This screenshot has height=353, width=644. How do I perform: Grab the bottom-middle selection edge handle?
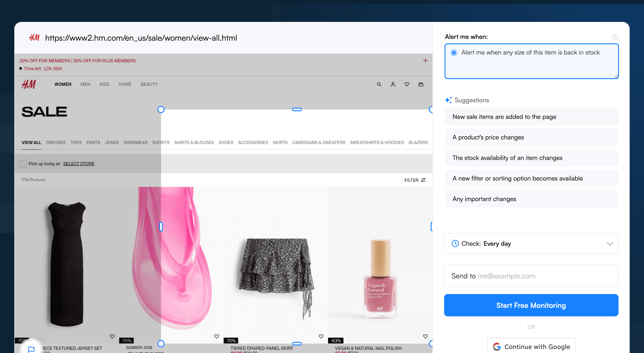tap(297, 344)
